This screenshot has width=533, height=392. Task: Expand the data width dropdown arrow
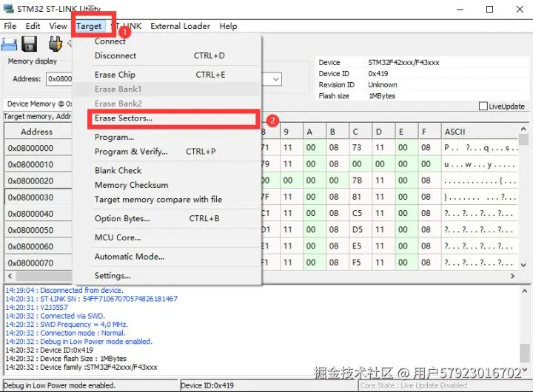(x=276, y=79)
